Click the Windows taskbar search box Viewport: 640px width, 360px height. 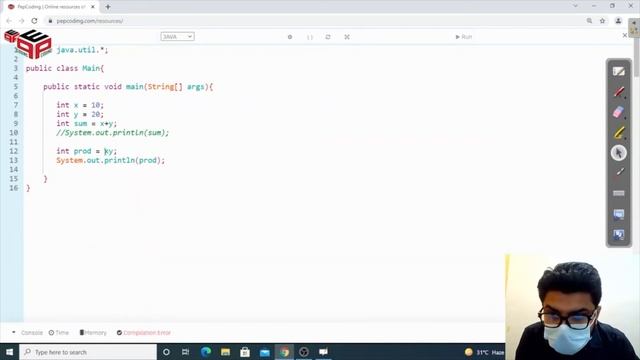point(88,352)
